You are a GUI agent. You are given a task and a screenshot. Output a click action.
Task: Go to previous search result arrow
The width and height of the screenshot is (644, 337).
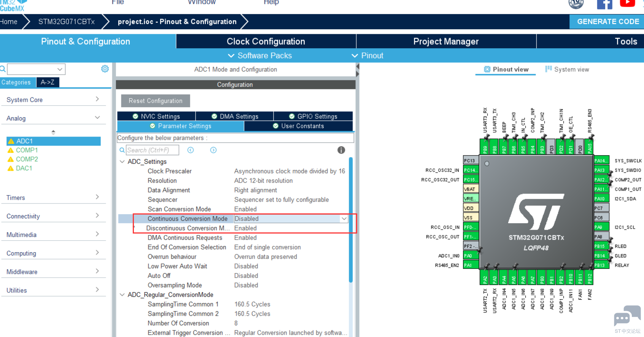(191, 150)
